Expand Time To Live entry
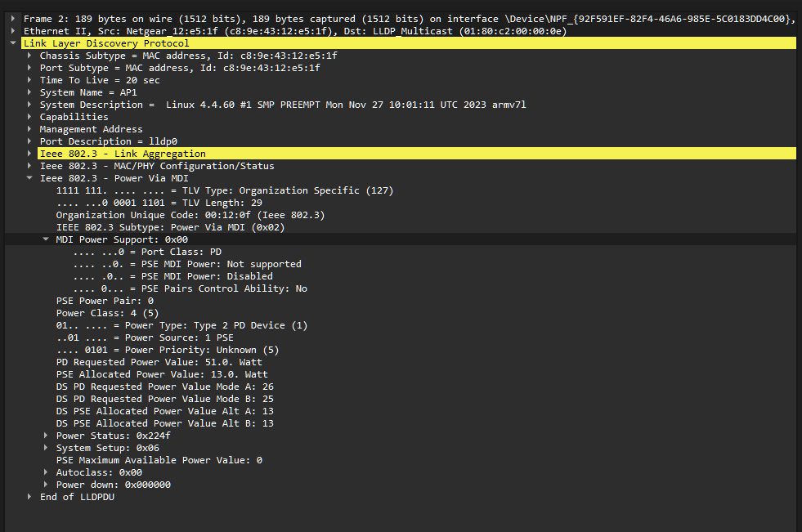Screen dimensions: 802x532 click(30, 80)
